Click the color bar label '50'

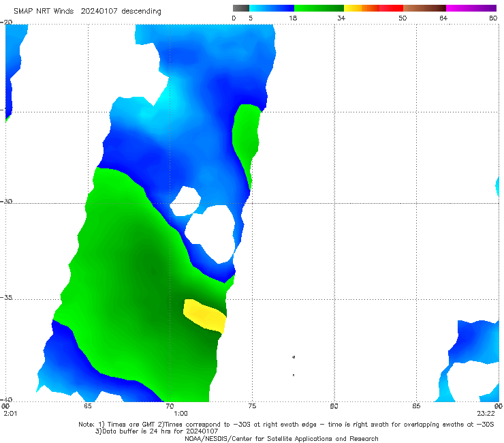(x=403, y=18)
